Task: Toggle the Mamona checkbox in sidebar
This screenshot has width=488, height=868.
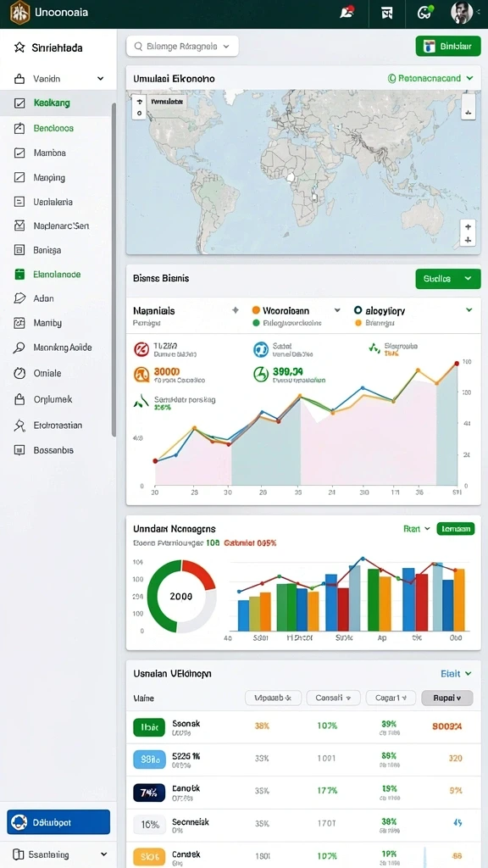Action: tap(19, 153)
